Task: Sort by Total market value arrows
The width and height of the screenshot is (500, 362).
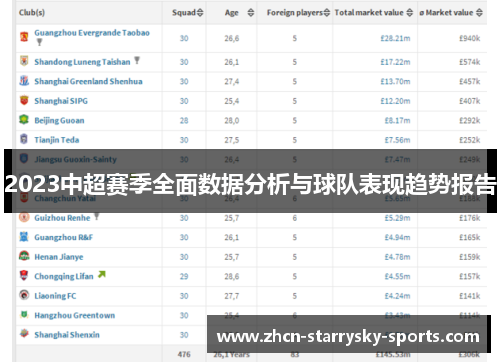Action: [x=410, y=13]
